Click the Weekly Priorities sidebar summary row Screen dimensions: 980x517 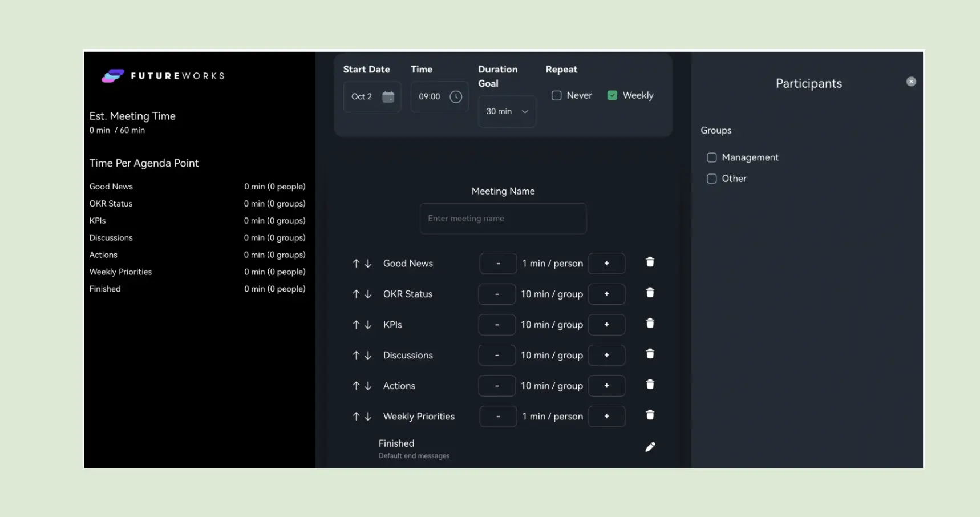click(197, 272)
